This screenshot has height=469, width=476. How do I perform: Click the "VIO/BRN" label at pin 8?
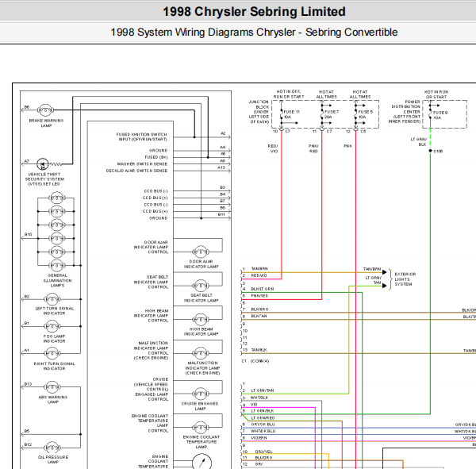(x=259, y=438)
